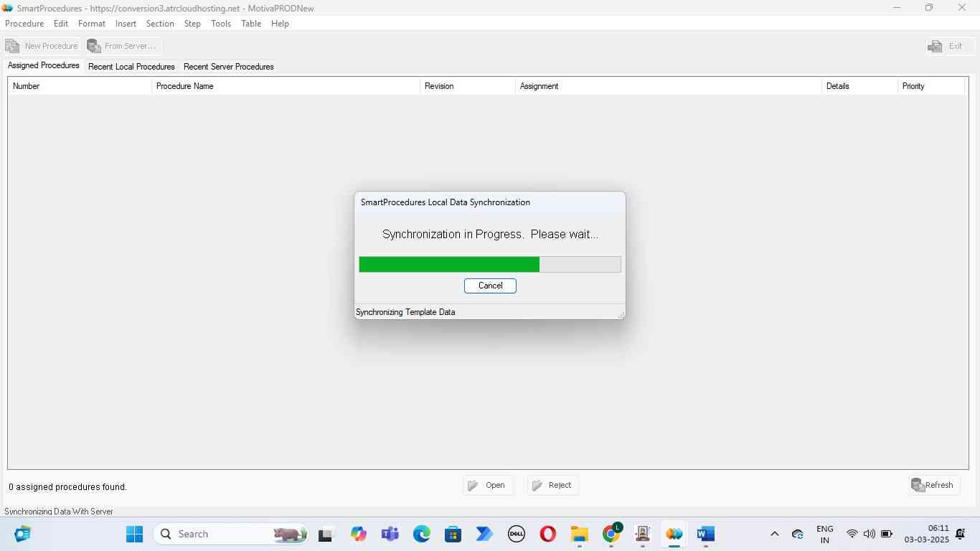Image resolution: width=980 pixels, height=551 pixels.
Task: Click the green synchronization progress bar
Action: click(x=490, y=264)
